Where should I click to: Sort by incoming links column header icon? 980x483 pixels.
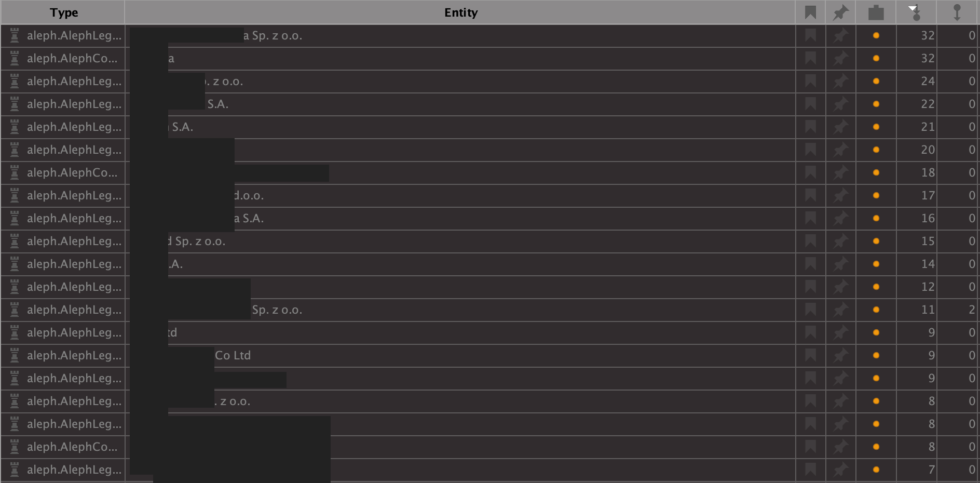tap(915, 12)
